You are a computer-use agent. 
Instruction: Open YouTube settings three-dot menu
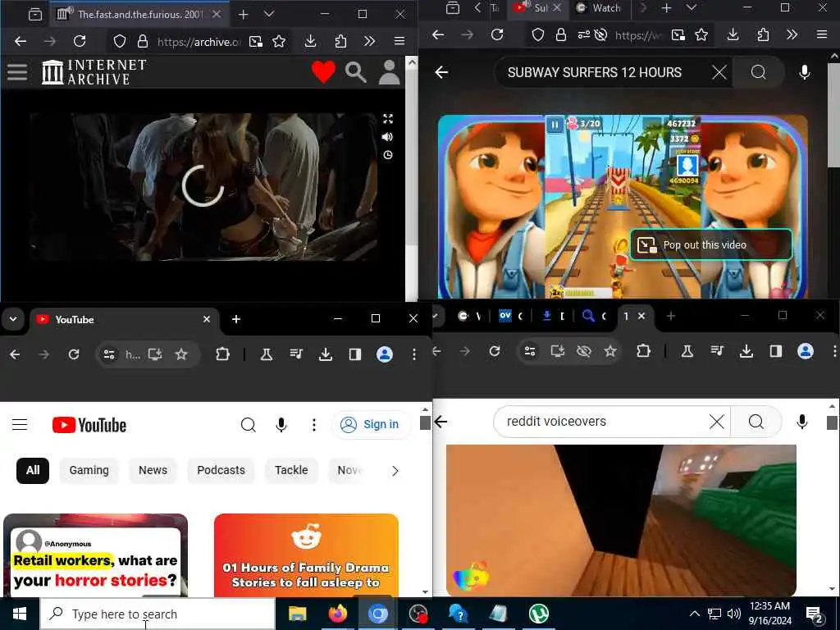click(x=314, y=425)
